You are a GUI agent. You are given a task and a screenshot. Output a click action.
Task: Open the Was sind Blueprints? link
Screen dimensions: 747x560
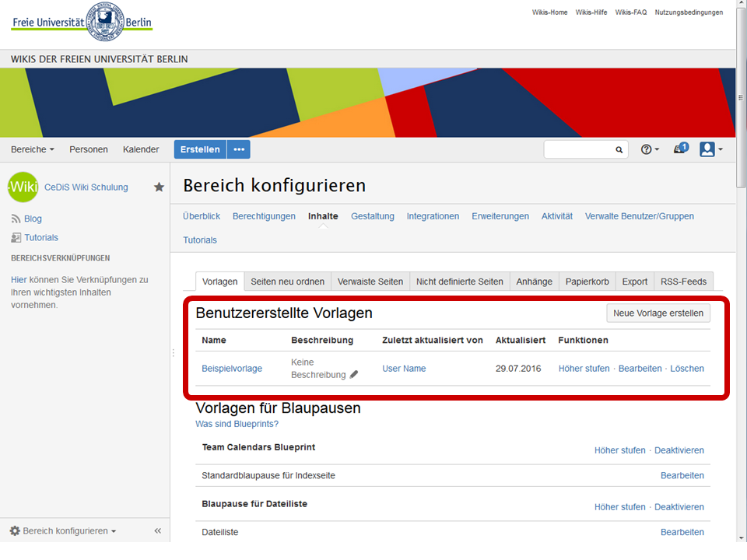[237, 424]
